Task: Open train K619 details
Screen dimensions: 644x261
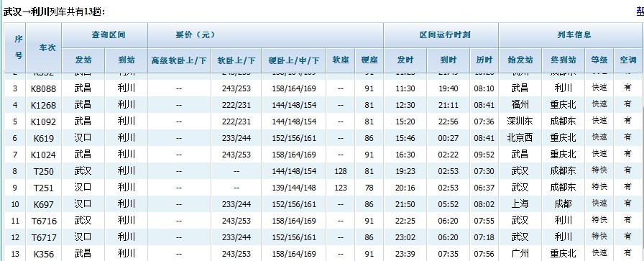Action: [x=44, y=138]
